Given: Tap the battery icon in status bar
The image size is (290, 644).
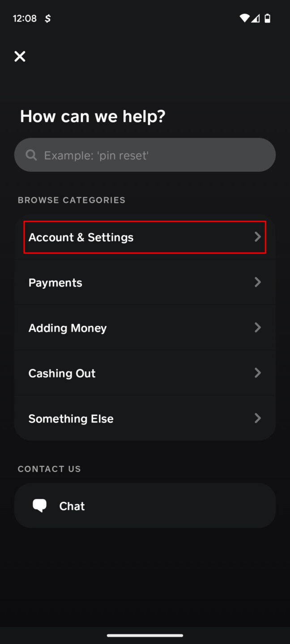Looking at the screenshot, I should click(x=267, y=18).
